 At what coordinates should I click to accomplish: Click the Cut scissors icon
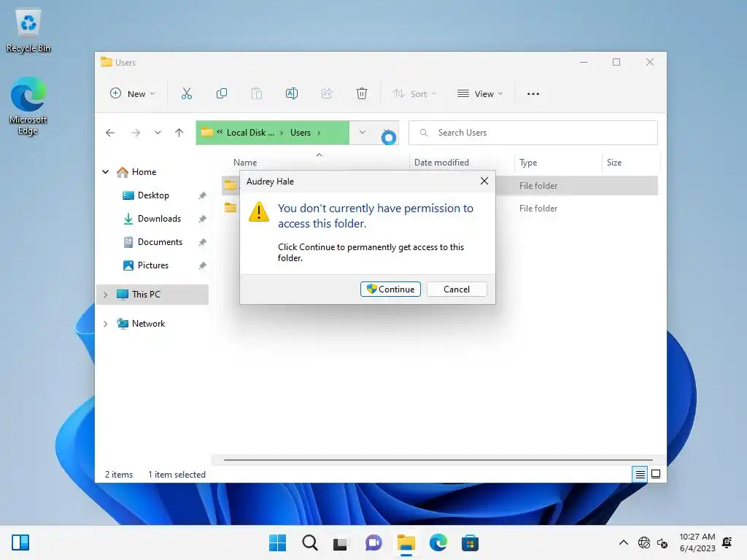[x=186, y=94]
